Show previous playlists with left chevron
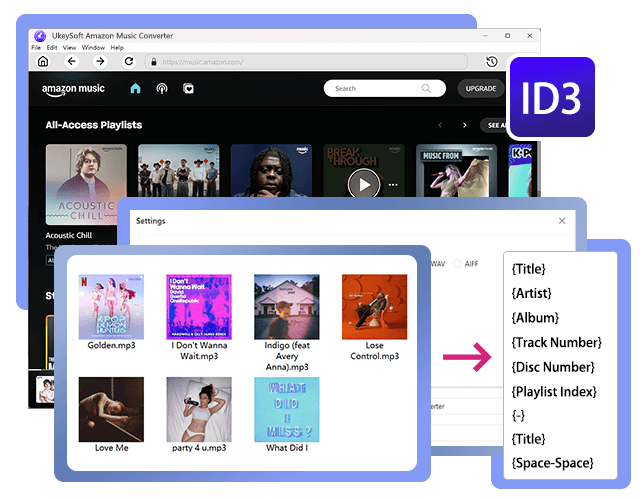The image size is (640, 500). [440, 125]
